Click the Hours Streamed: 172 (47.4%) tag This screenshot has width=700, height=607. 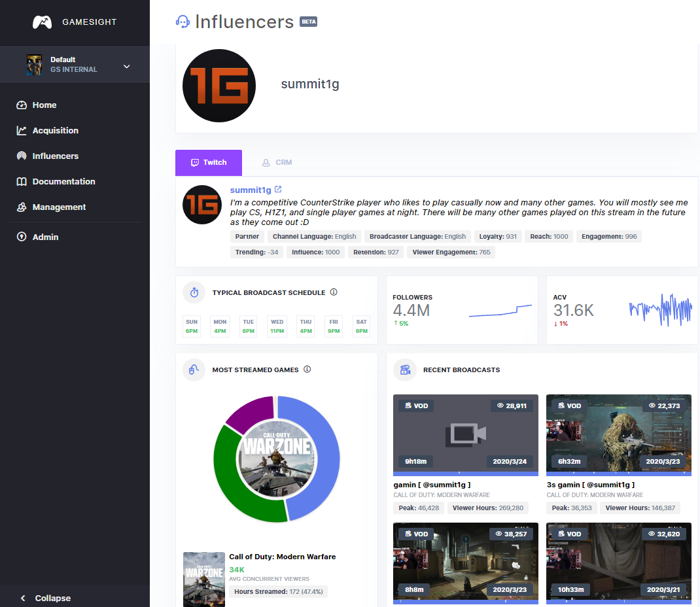tap(279, 591)
